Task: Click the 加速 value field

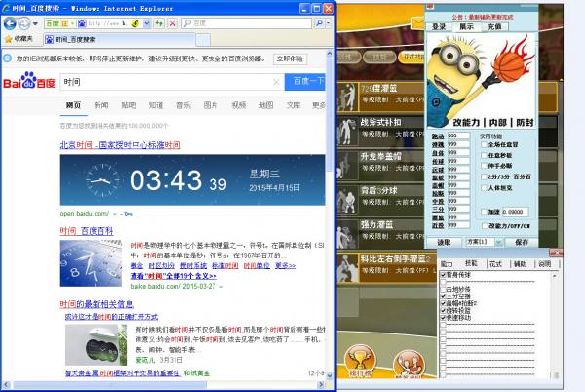Action: [515, 212]
